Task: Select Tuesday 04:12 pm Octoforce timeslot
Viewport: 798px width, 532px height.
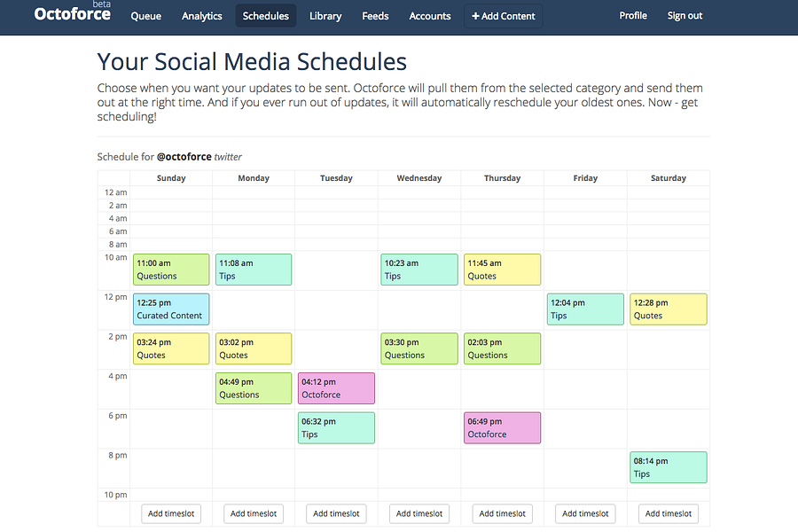Action: pyautogui.click(x=336, y=388)
